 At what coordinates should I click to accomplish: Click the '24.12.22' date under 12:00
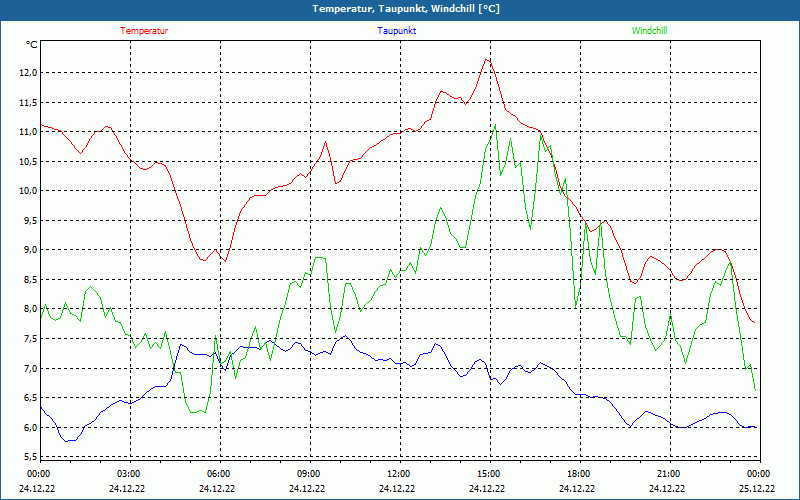tap(397, 488)
